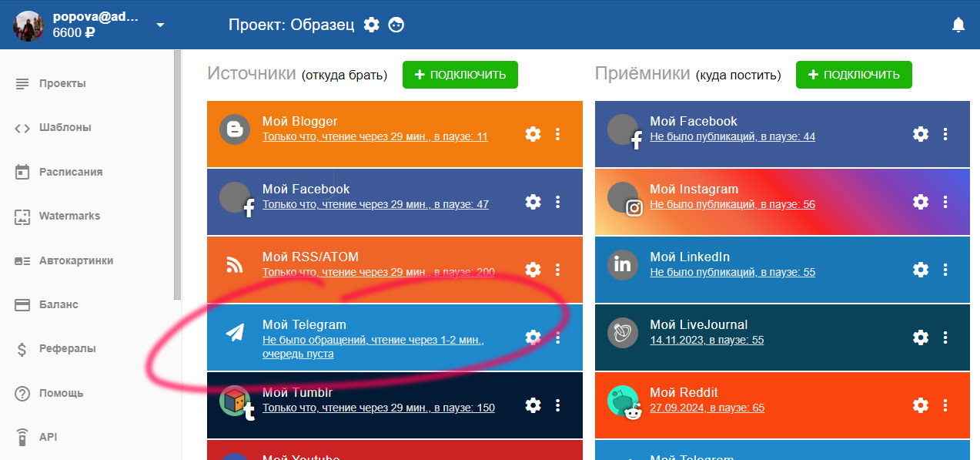Click the project settings gear beside Проект: Образец
980x460 pixels.
click(x=372, y=25)
